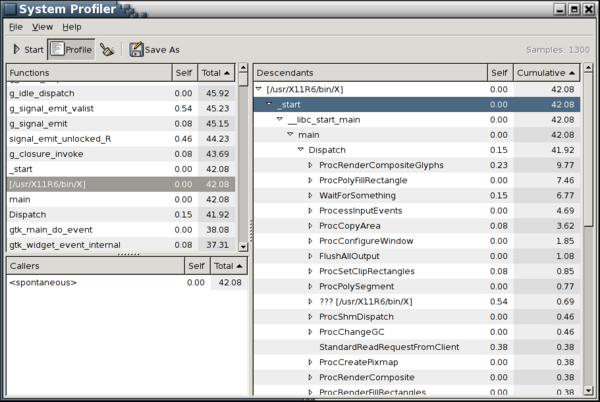Collapse the __libc_start_main tree node
Image resolution: width=600 pixels, height=402 pixels.
(x=279, y=119)
